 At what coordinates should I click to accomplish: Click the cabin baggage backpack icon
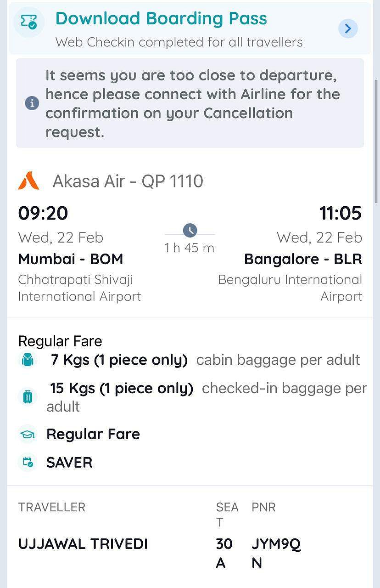[x=28, y=360]
